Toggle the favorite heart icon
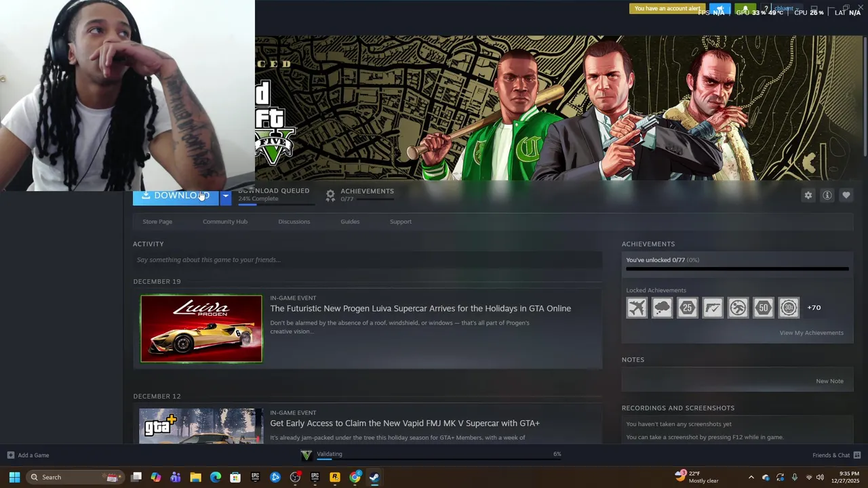 coord(846,195)
